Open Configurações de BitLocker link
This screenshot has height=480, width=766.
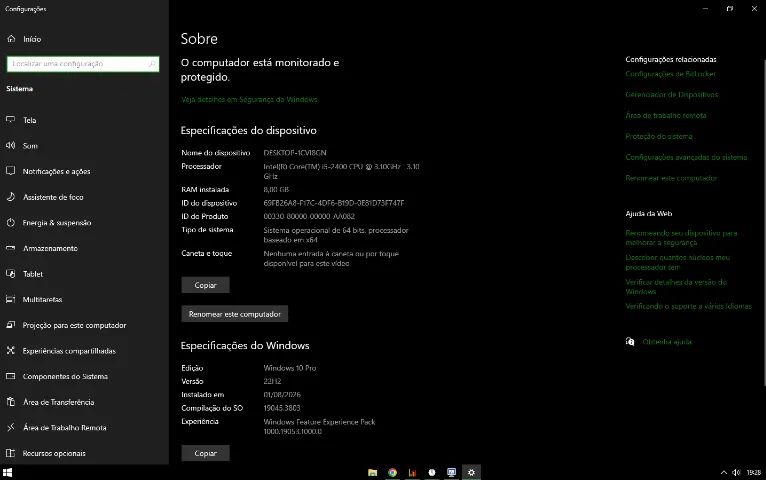pos(670,74)
